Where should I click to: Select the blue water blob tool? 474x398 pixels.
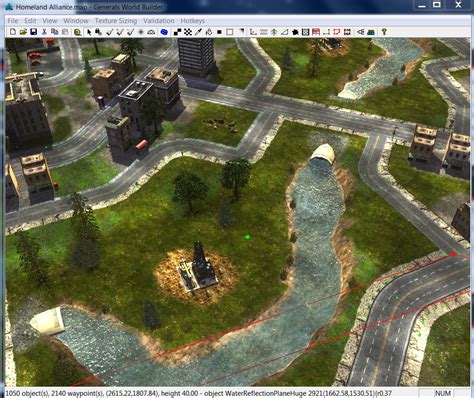(x=164, y=32)
